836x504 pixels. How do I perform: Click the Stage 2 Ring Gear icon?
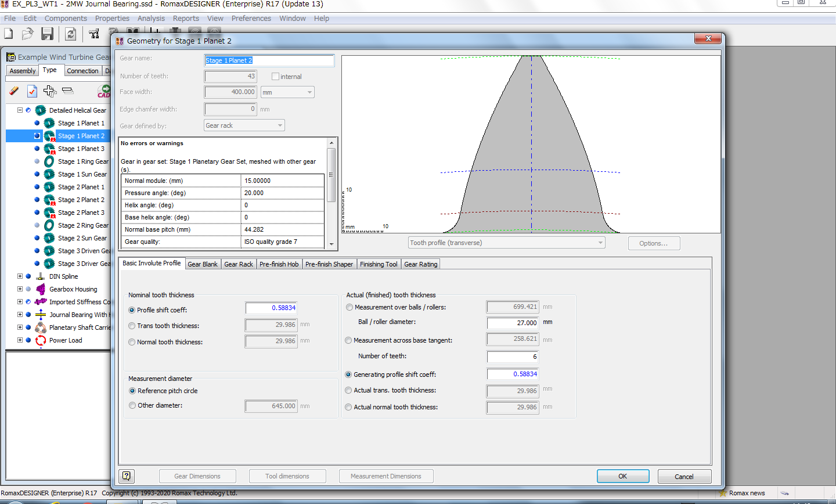click(x=49, y=225)
